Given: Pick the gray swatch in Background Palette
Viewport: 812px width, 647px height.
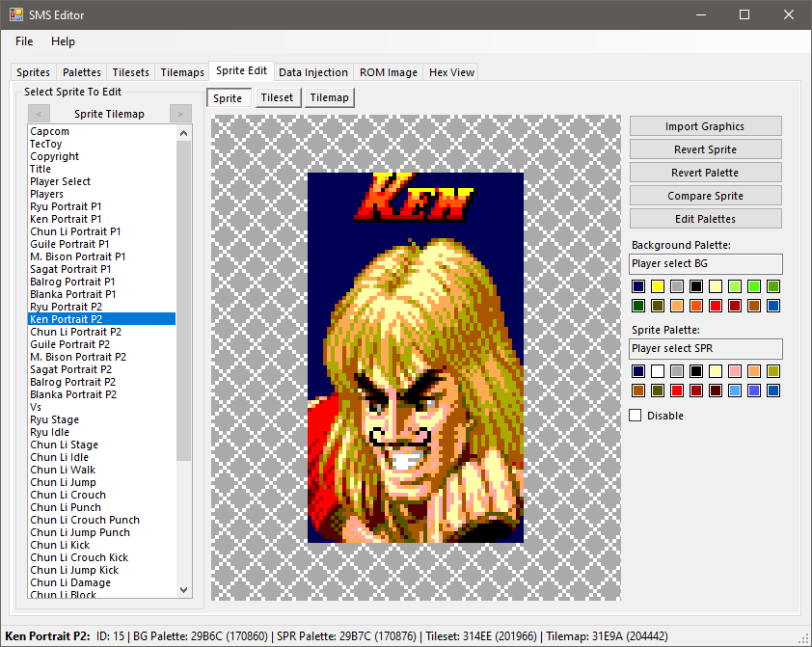Looking at the screenshot, I should (677, 286).
